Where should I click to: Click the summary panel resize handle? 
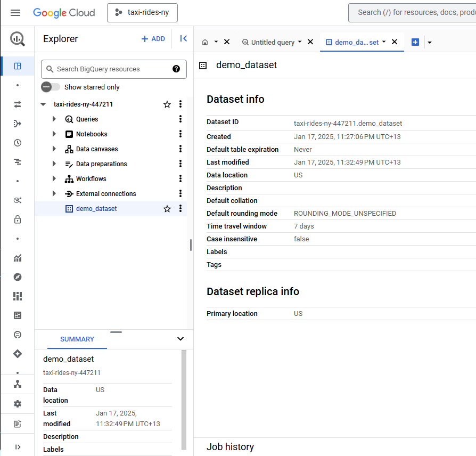click(116, 332)
